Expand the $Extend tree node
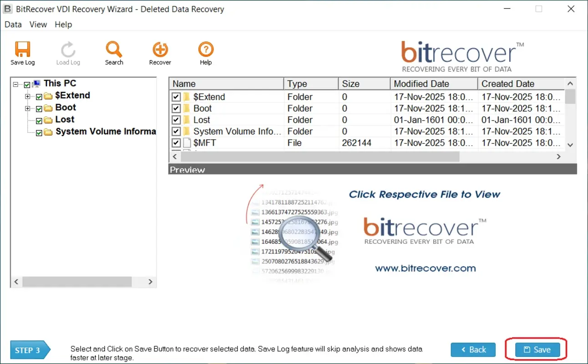Image resolution: width=588 pixels, height=364 pixels. (x=28, y=96)
